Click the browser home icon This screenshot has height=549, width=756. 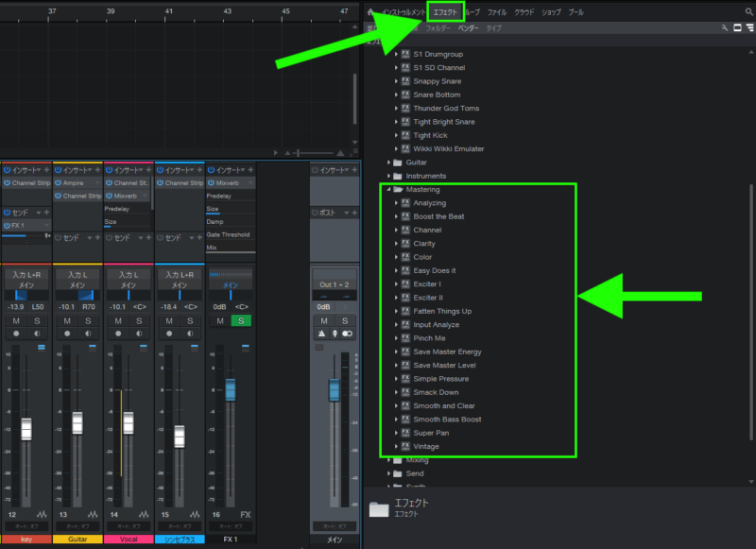click(372, 12)
